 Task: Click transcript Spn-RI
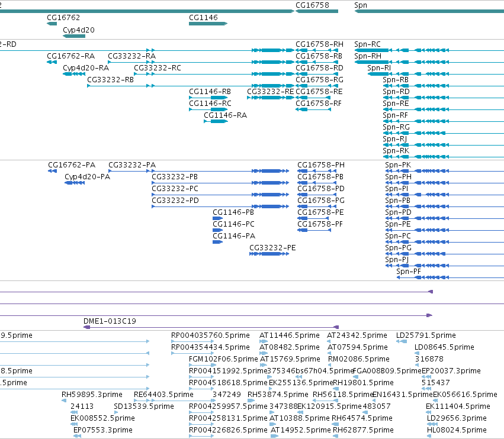[379, 68]
